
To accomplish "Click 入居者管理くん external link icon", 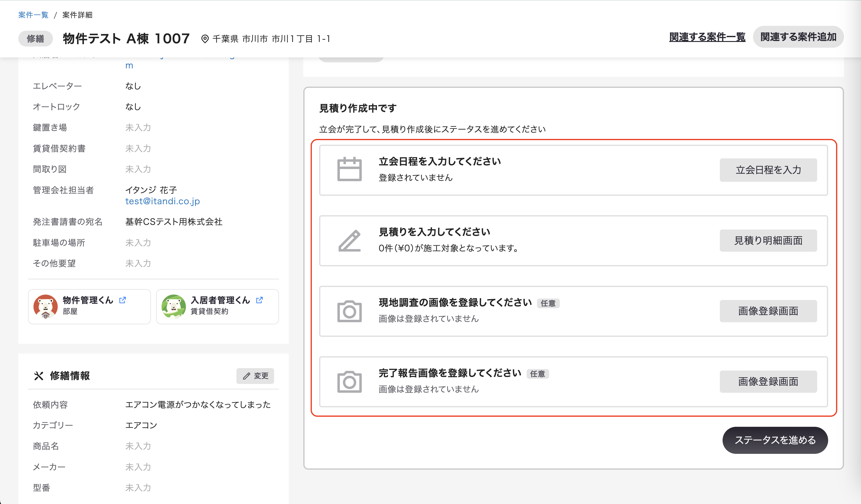I will [x=260, y=300].
